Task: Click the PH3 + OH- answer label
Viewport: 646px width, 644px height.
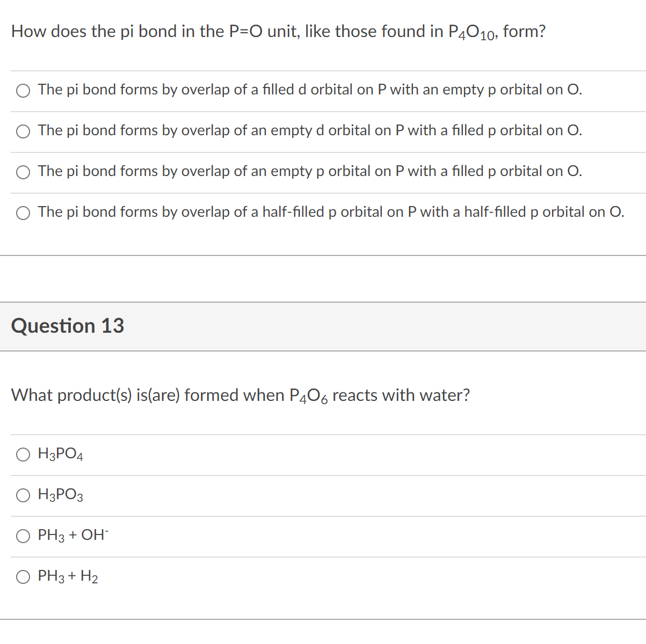Action: click(x=73, y=535)
